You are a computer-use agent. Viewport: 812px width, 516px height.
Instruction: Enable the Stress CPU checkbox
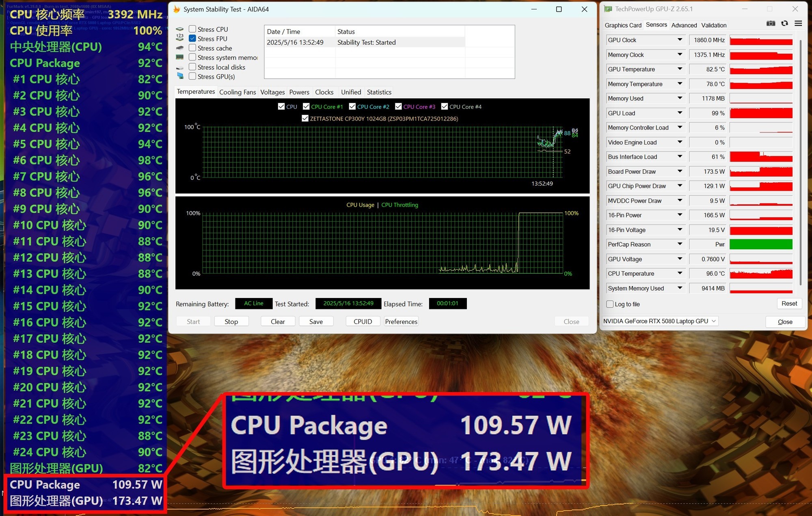pyautogui.click(x=192, y=29)
